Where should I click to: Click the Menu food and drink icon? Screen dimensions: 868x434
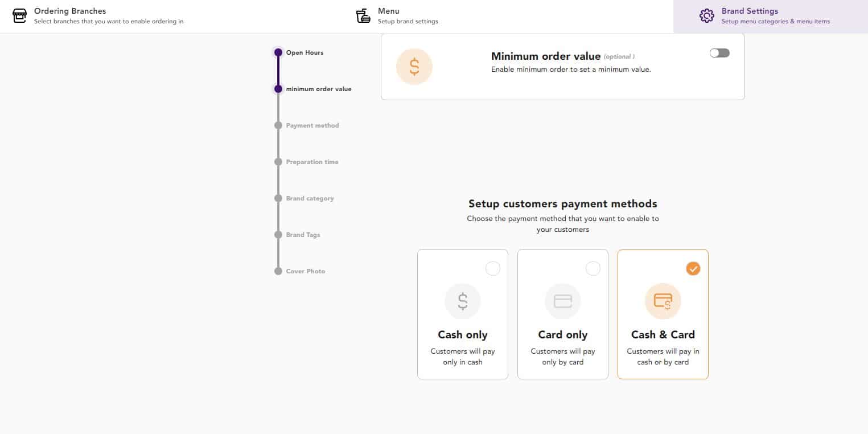point(363,16)
